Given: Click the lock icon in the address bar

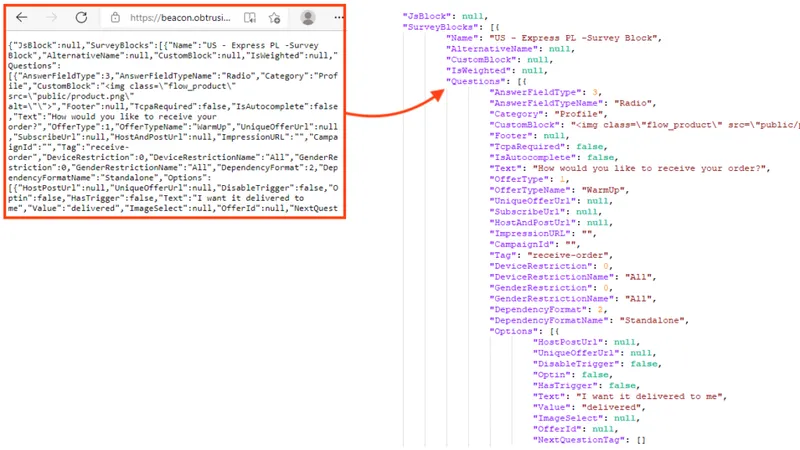Looking at the screenshot, I should pyautogui.click(x=115, y=17).
